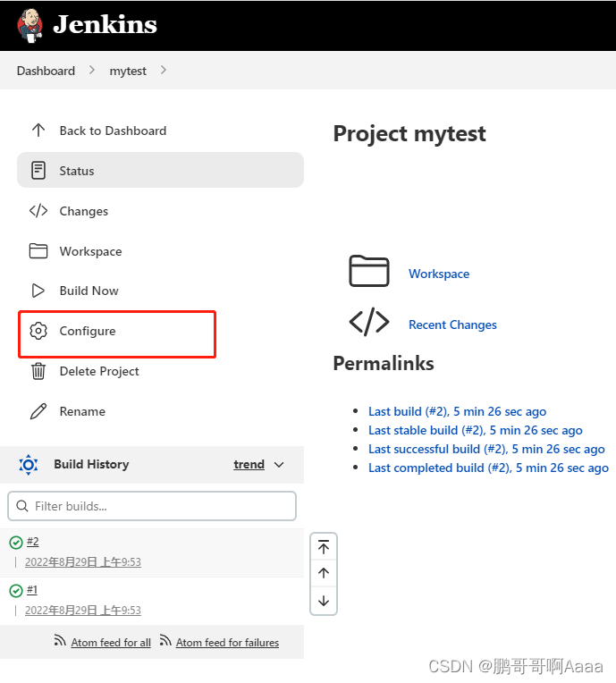The height and width of the screenshot is (683, 616).
Task: Select the Status sidebar item
Action: [160, 171]
